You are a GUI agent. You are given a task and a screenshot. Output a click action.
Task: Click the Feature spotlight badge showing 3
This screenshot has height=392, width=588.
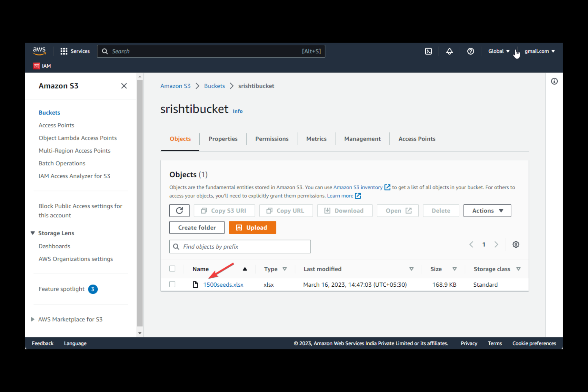(x=93, y=289)
